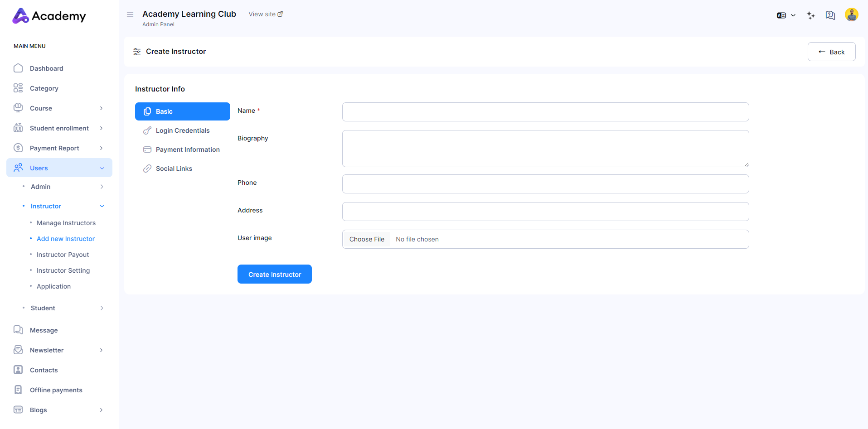Click the Create Instructor submit button
This screenshot has height=429, width=868.
[274, 274]
